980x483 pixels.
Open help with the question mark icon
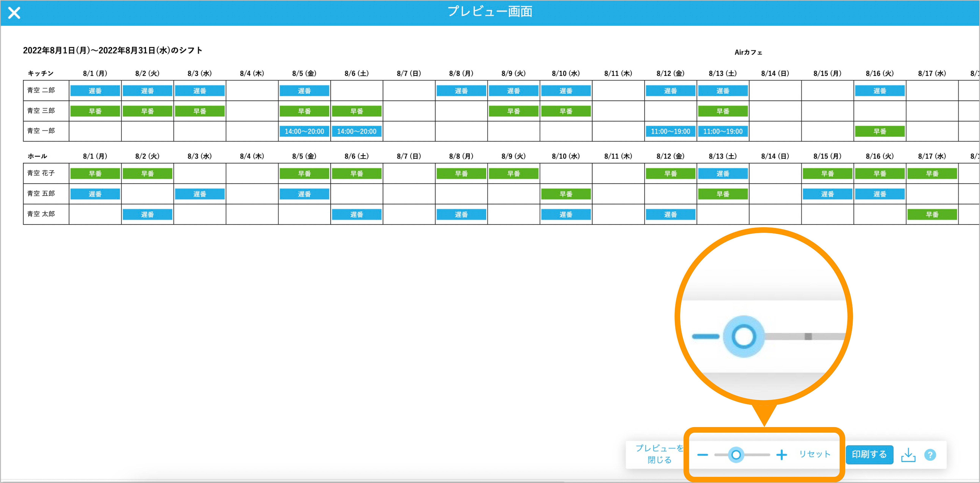pos(930,455)
